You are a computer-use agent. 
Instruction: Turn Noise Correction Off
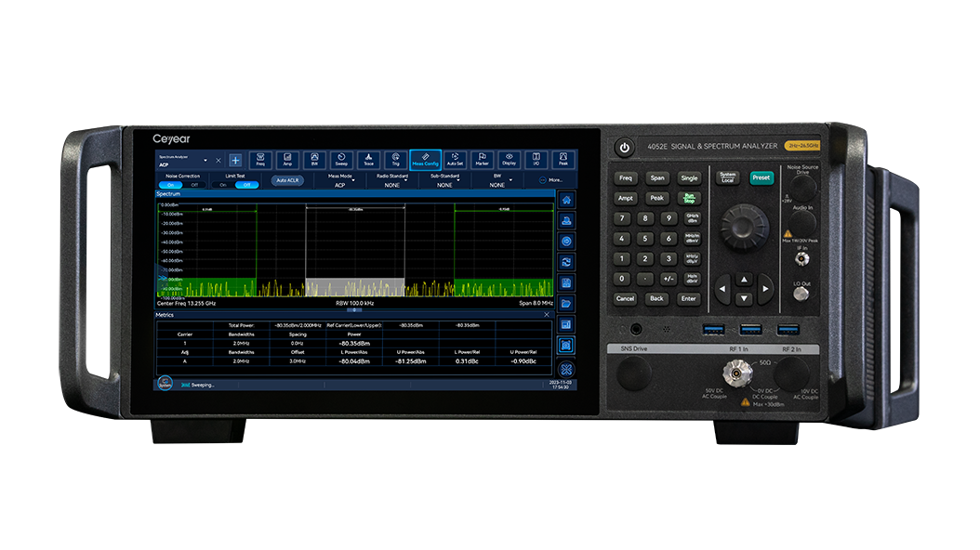[x=193, y=185]
